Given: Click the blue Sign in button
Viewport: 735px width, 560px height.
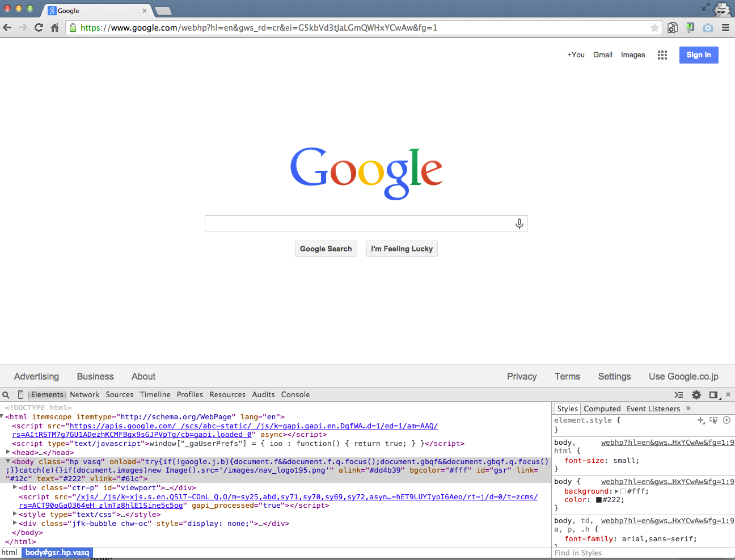Looking at the screenshot, I should 699,55.
